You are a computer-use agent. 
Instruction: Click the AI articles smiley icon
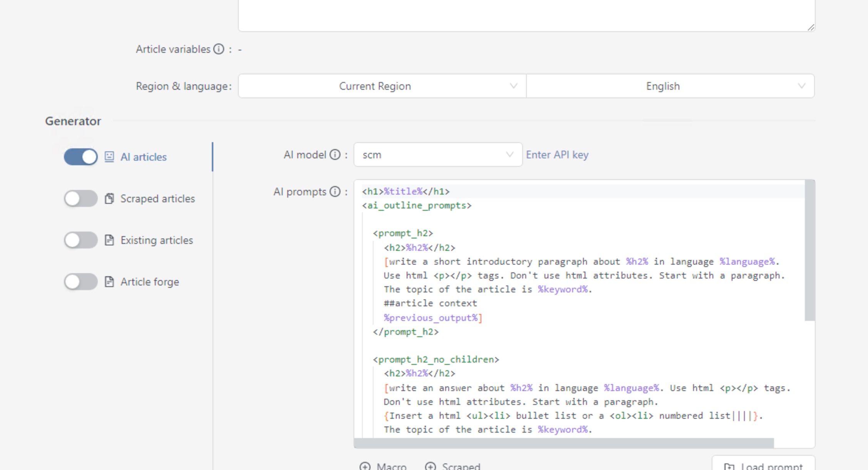point(109,157)
